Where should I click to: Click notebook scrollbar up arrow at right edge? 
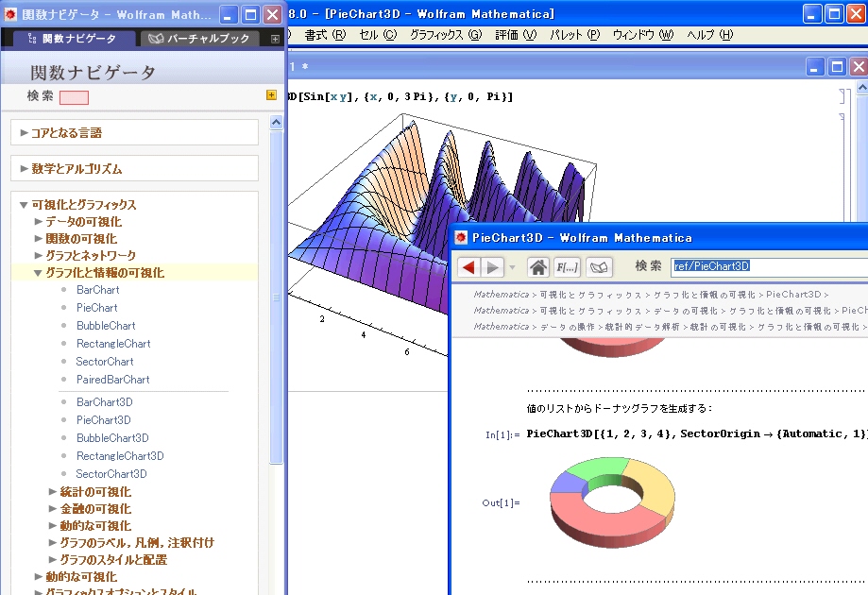coord(862,88)
